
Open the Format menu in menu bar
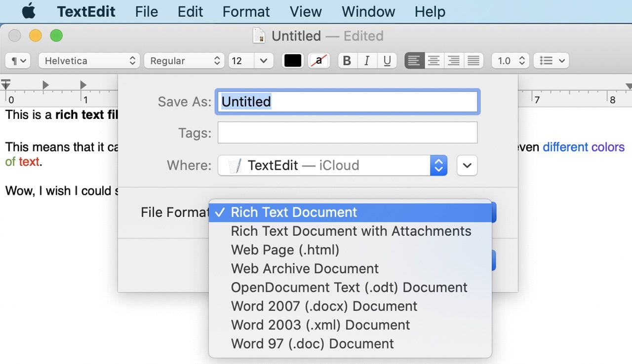pos(246,11)
